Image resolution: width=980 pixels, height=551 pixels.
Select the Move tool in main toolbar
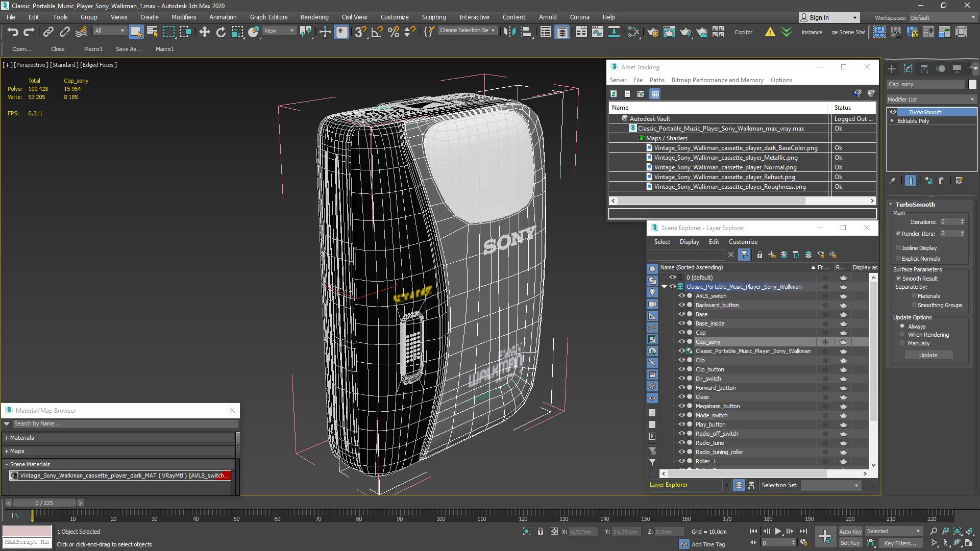click(204, 32)
